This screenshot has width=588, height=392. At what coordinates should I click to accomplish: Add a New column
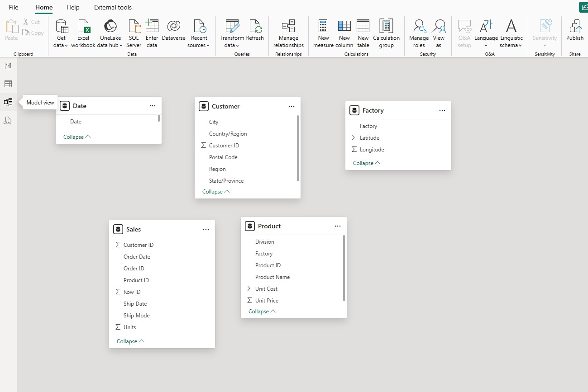(344, 33)
